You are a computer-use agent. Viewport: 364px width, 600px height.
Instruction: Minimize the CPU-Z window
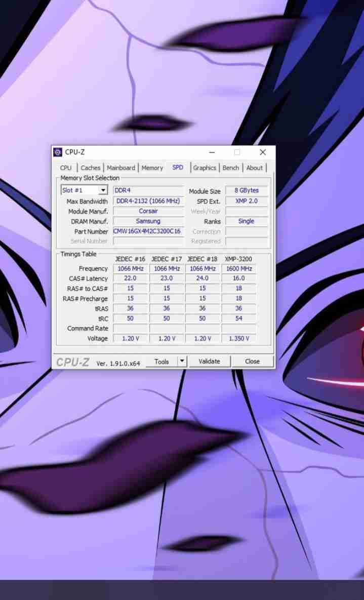pos(212,152)
